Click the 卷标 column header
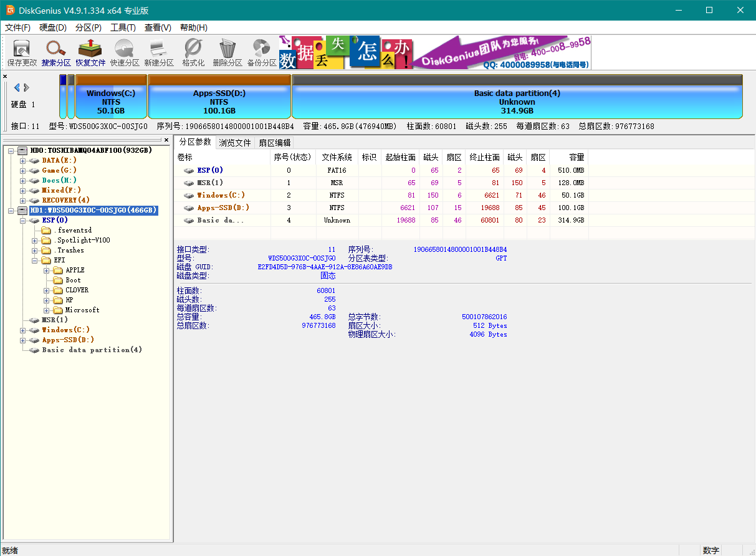Image resolution: width=756 pixels, height=556 pixels. pos(222,157)
